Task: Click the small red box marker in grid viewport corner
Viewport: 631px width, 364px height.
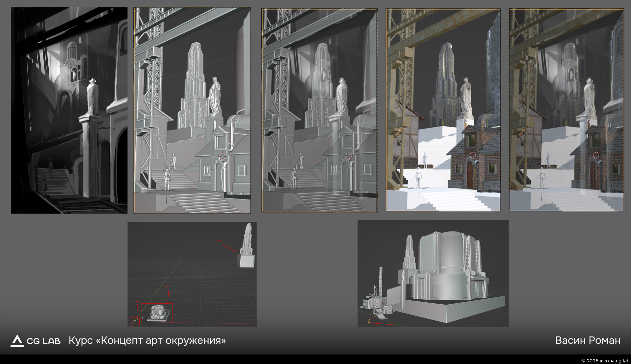Action: pyautogui.click(x=135, y=322)
